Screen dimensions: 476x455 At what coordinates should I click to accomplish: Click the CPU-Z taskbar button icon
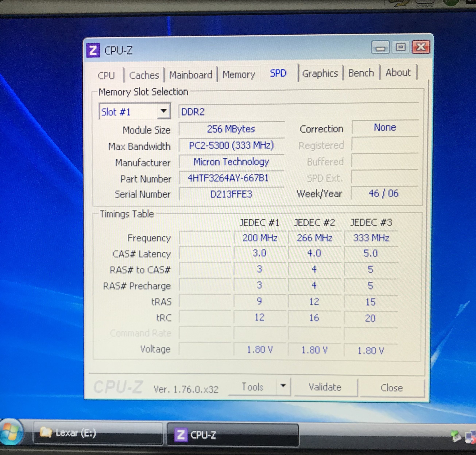(181, 435)
